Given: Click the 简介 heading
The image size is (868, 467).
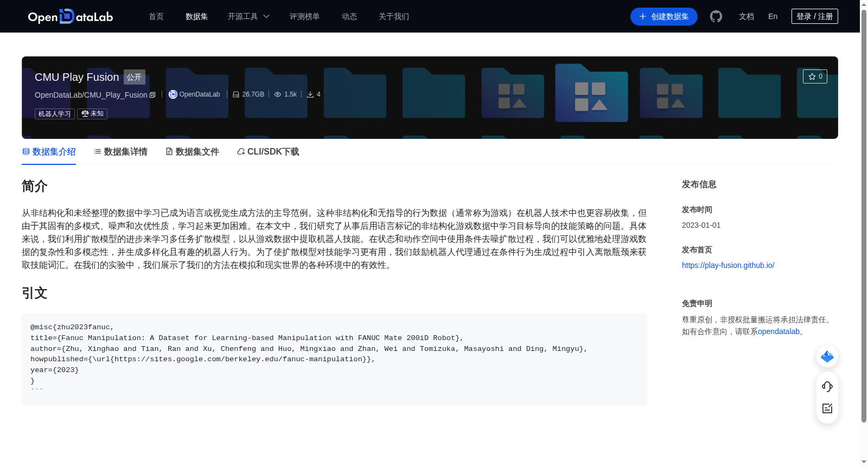Looking at the screenshot, I should tap(35, 186).
